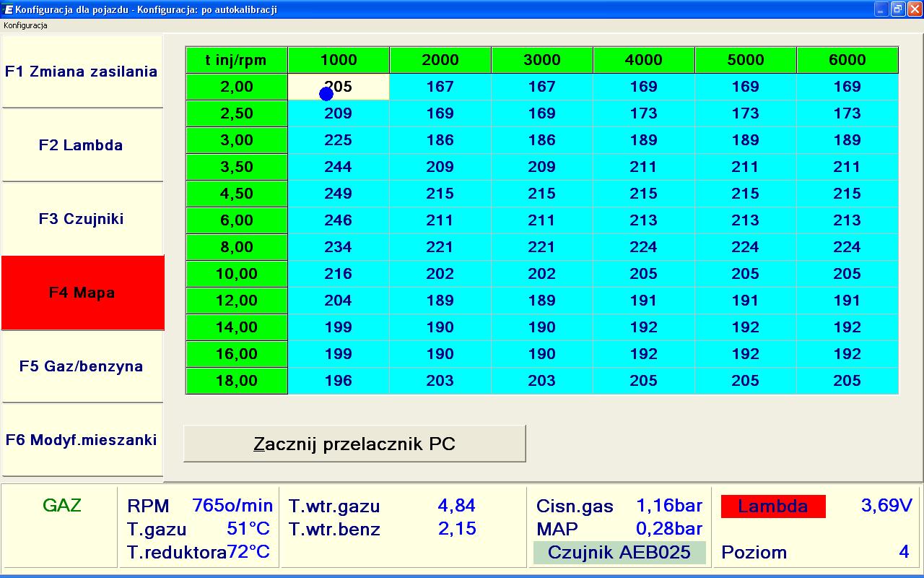Select cell 246 in the 6,00 row

(x=339, y=220)
